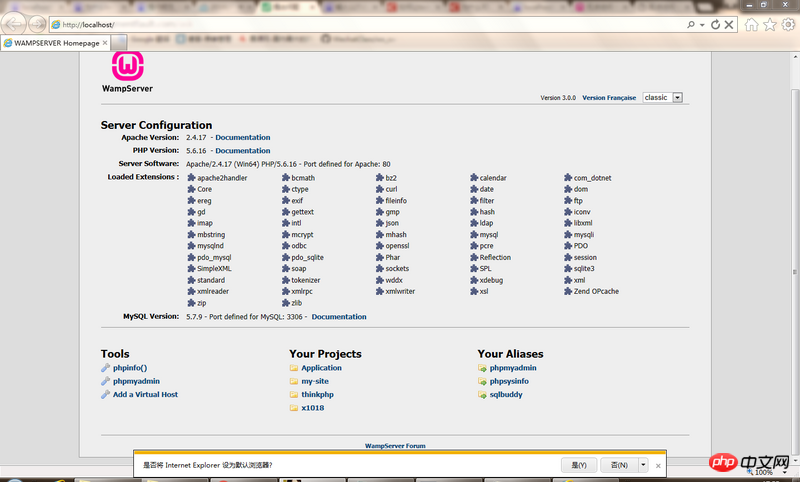This screenshot has height=482, width=800.
Task: Open the Application project link
Action: [x=321, y=368]
